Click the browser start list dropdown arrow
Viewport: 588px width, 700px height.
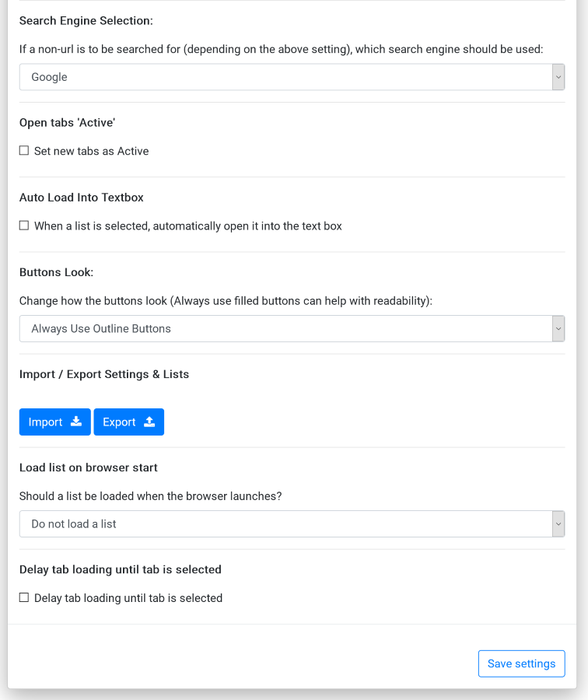tap(558, 523)
